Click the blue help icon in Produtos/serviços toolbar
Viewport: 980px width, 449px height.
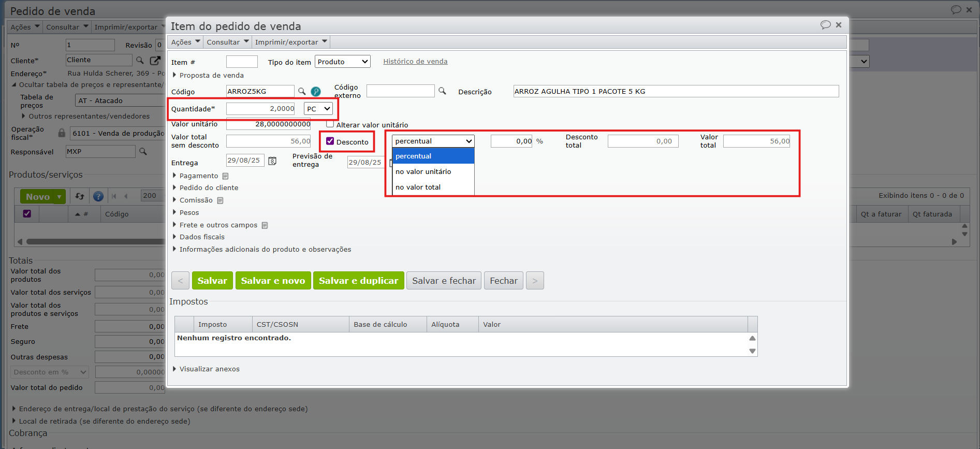98,196
